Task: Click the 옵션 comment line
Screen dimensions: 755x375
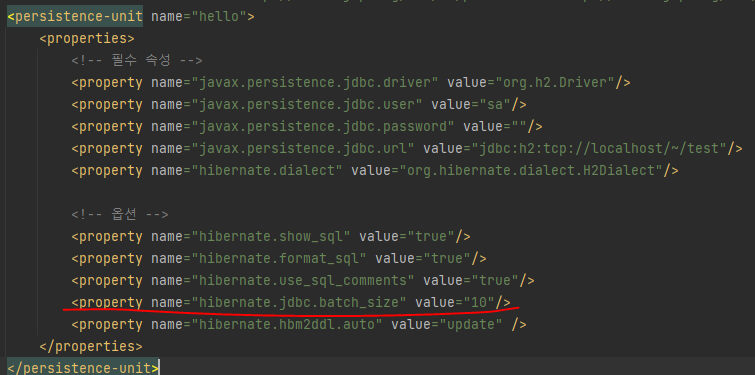Action: (x=120, y=215)
